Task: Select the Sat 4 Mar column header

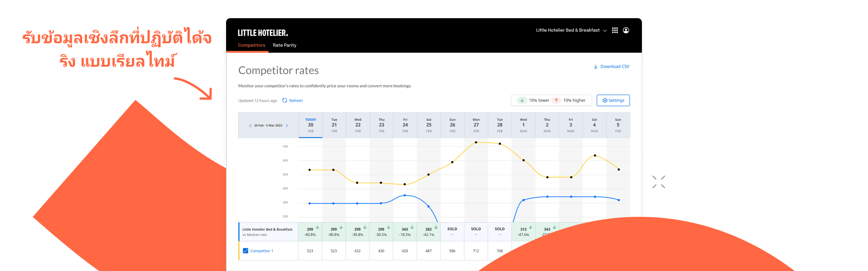Action: click(x=594, y=125)
